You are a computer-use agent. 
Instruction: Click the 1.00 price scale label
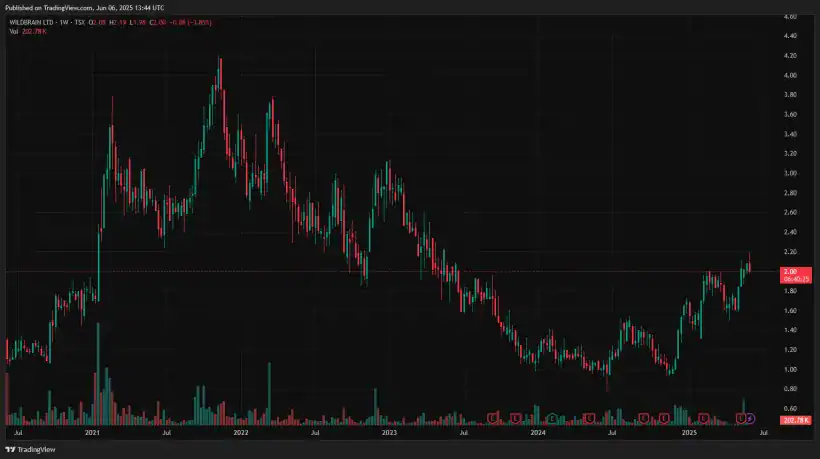click(789, 370)
